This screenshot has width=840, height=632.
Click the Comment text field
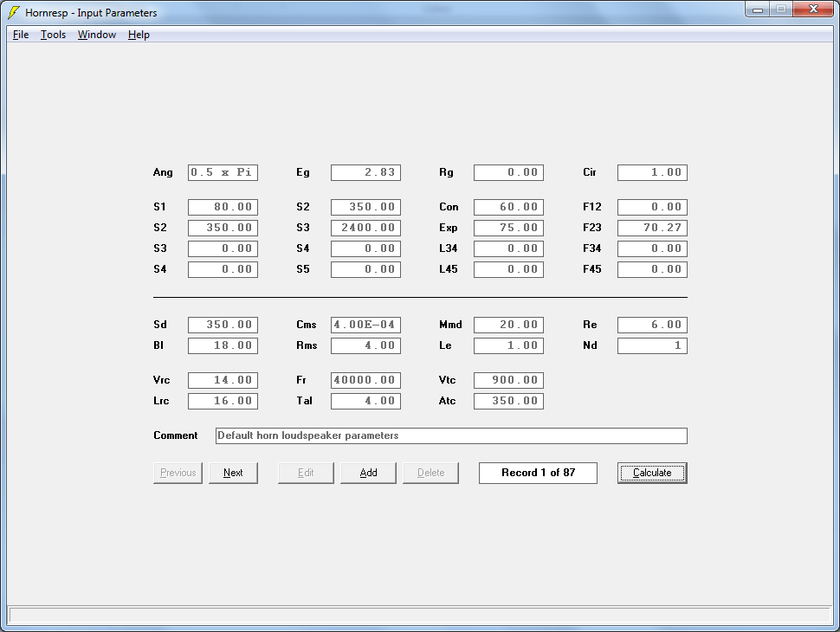click(451, 436)
